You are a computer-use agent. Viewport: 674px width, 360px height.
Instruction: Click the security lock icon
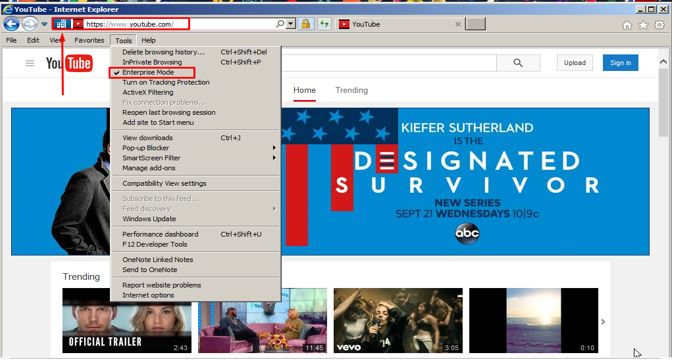[306, 24]
